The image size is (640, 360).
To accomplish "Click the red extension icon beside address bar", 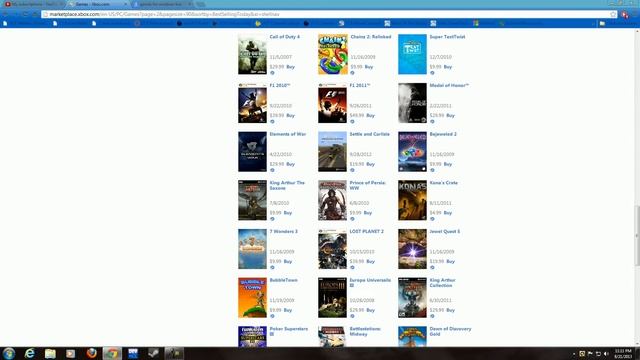I will click(625, 15).
